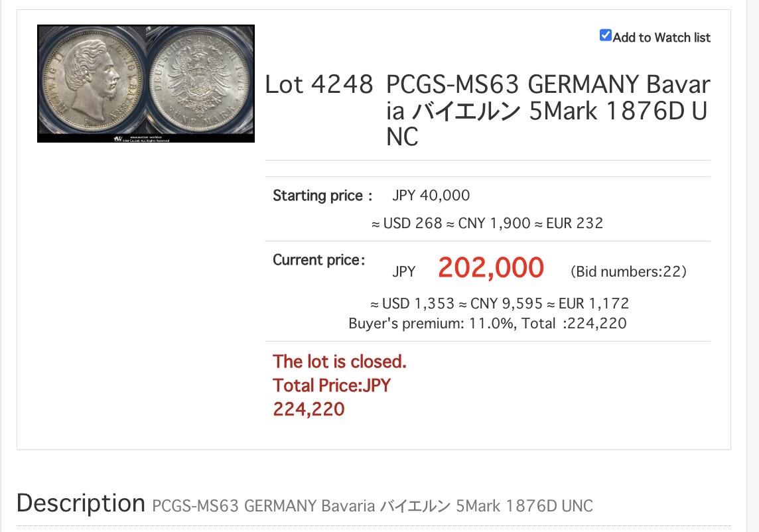This screenshot has width=759, height=532.
Task: Open the eagle reverse coin image
Action: point(200,81)
